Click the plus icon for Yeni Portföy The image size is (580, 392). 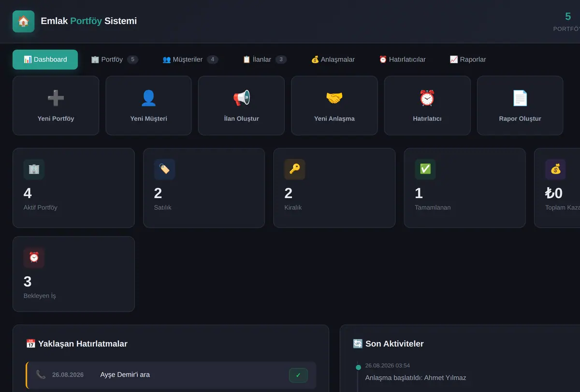click(x=56, y=98)
